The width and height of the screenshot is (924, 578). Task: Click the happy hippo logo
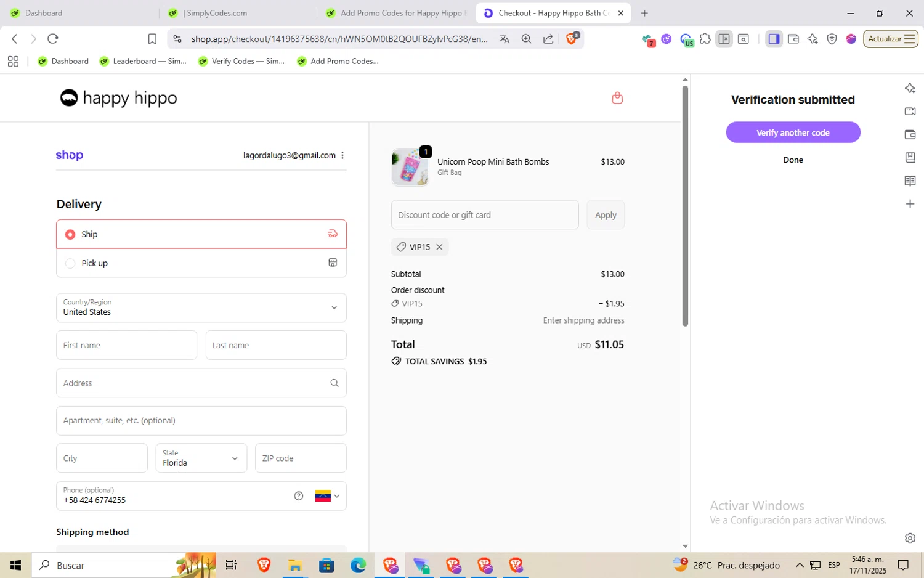point(118,97)
